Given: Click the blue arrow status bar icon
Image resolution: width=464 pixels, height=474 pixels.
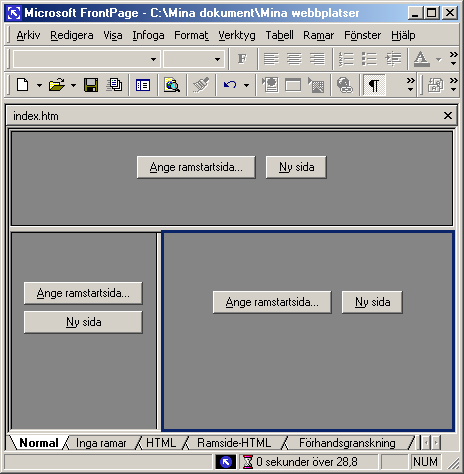Looking at the screenshot, I should [x=226, y=462].
